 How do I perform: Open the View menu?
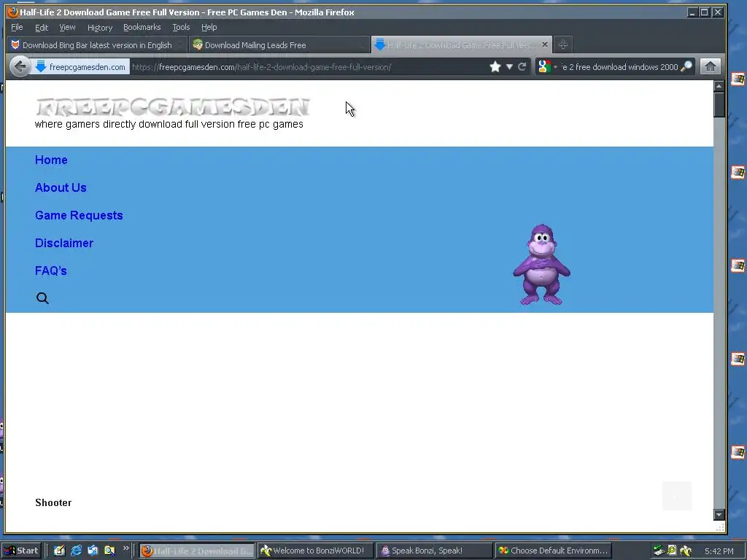coord(67,27)
